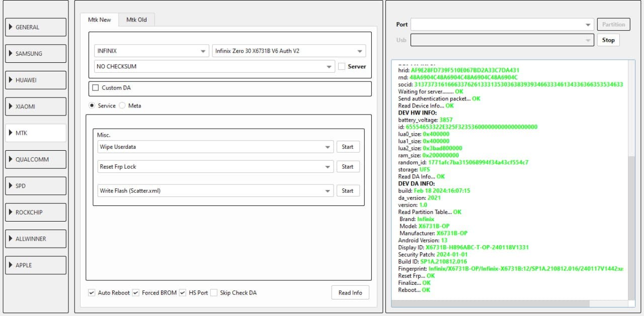
Task: Click the log's vertical scrollbar
Action: (x=632, y=229)
